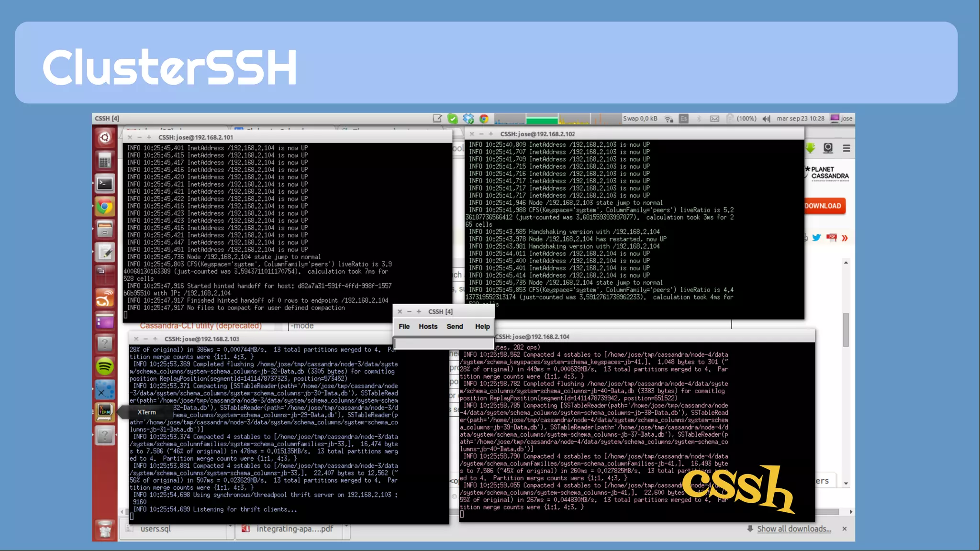Click the Swap 0,0 kB indicator text
980x551 pixels.
tap(640, 119)
